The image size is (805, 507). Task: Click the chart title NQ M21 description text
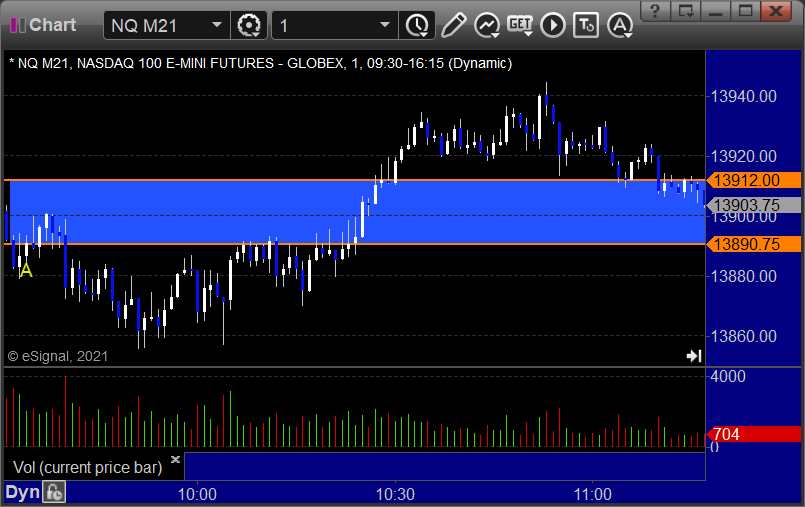261,63
